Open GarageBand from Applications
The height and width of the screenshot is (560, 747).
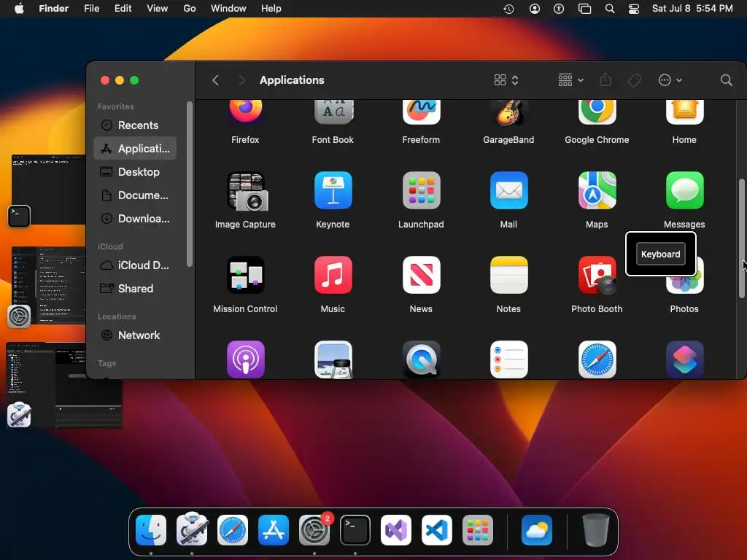508,112
